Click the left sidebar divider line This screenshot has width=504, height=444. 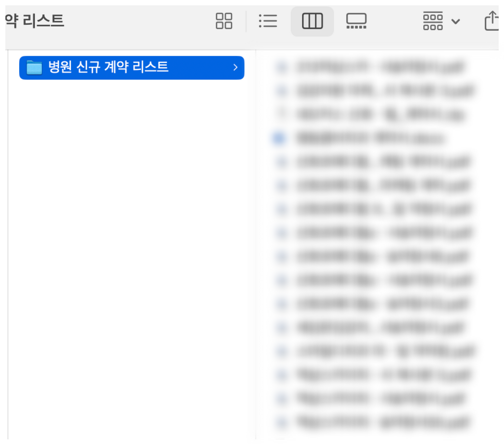[8, 244]
